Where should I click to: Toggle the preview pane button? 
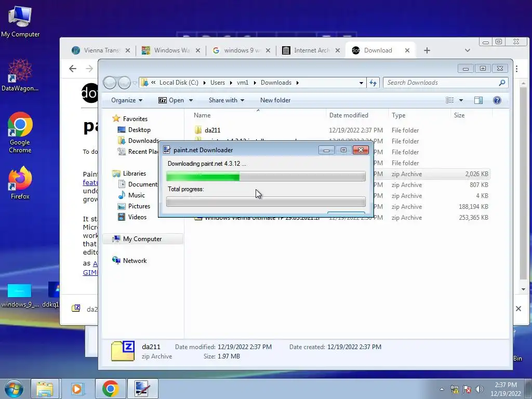pyautogui.click(x=478, y=100)
